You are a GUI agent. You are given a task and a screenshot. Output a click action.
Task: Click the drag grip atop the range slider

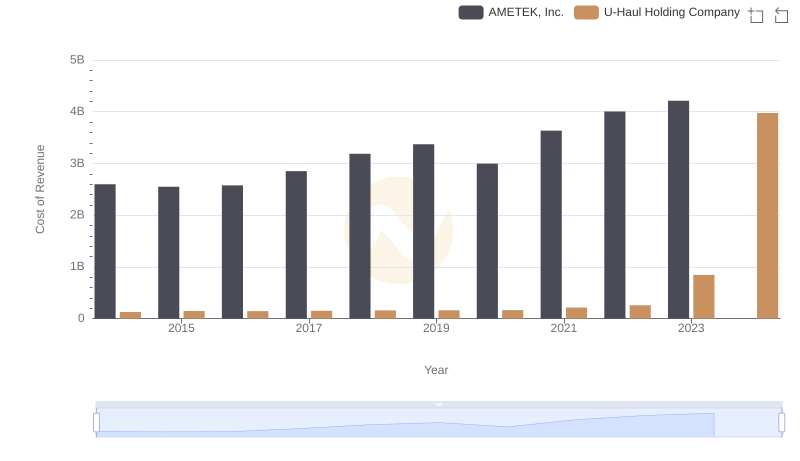[x=439, y=404]
